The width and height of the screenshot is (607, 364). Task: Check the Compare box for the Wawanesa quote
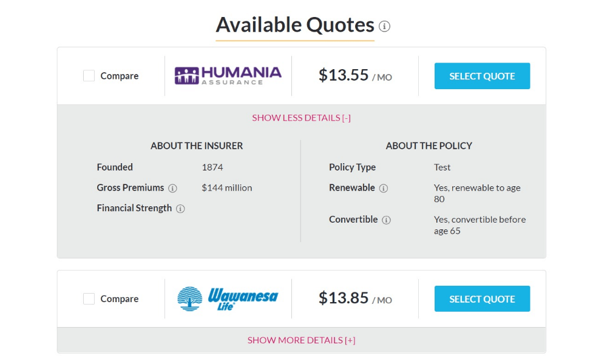pos(89,298)
